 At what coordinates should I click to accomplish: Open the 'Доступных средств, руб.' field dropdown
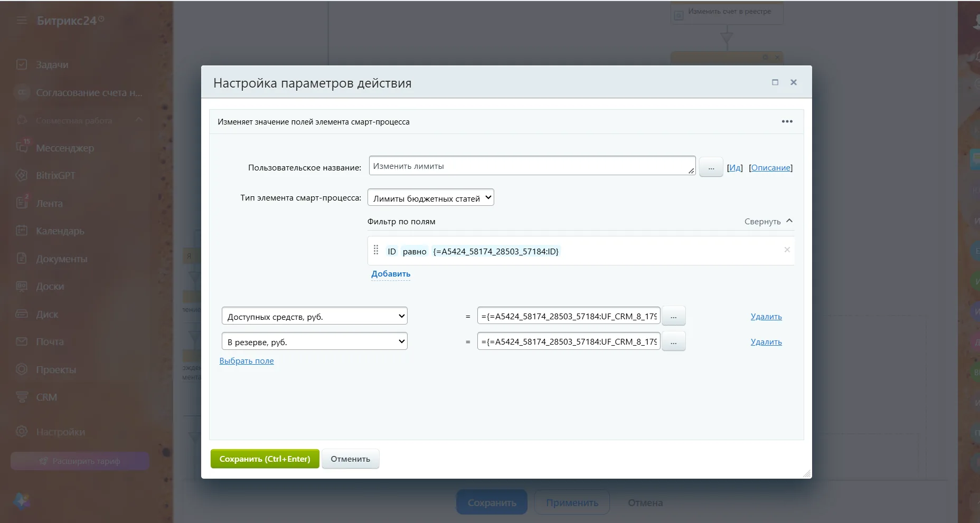[x=315, y=316]
